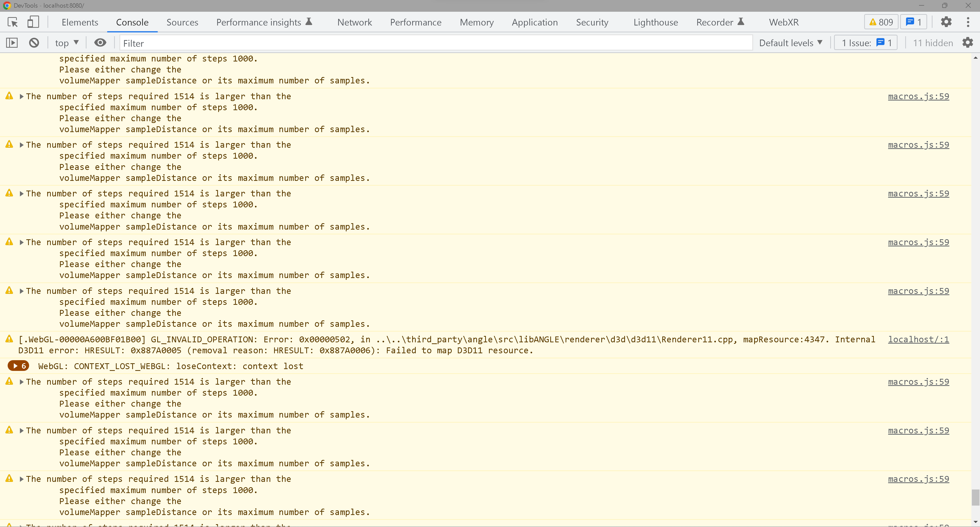Open DevTools settings gear in top bar

[x=946, y=22]
